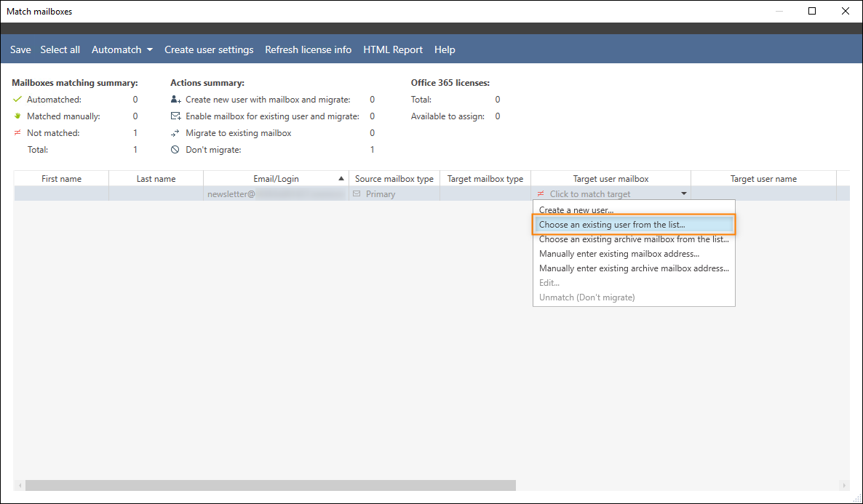The image size is (863, 504).
Task: Click the Not matched label
Action: tap(53, 132)
